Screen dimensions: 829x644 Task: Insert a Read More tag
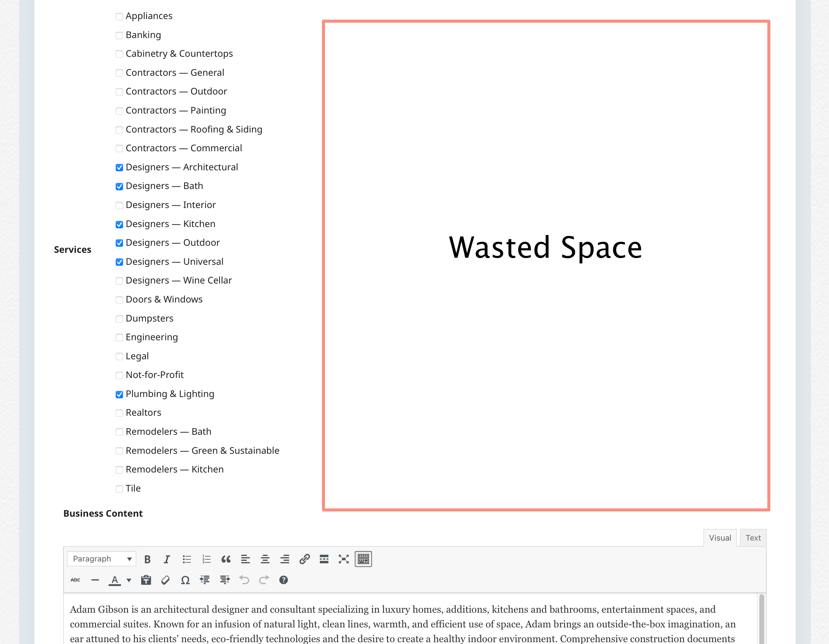(x=324, y=559)
